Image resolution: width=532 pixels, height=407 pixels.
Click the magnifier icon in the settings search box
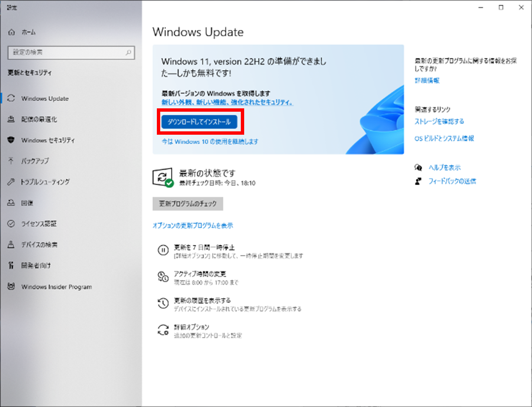coord(128,53)
